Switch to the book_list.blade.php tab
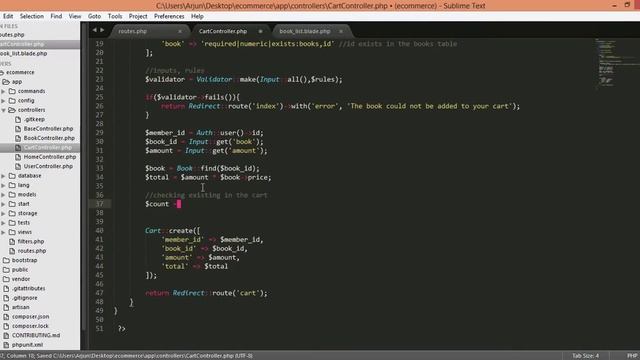 point(311,31)
